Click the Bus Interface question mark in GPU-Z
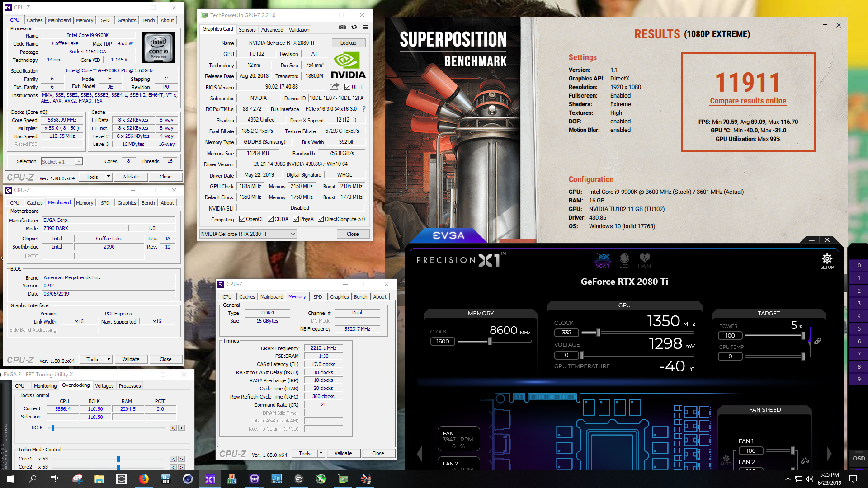868x488 pixels. [364, 109]
